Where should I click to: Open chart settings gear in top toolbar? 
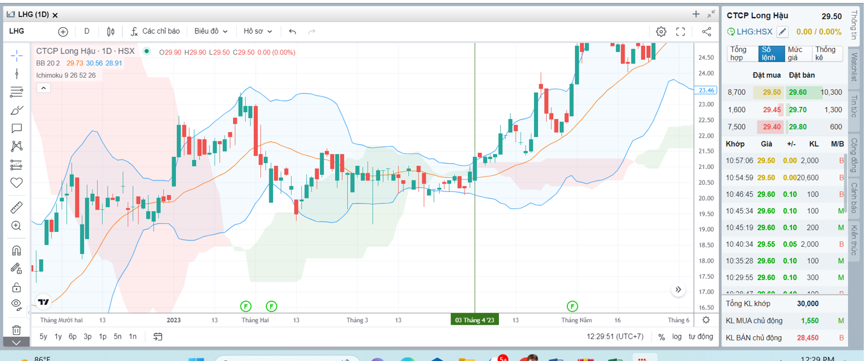click(x=661, y=31)
